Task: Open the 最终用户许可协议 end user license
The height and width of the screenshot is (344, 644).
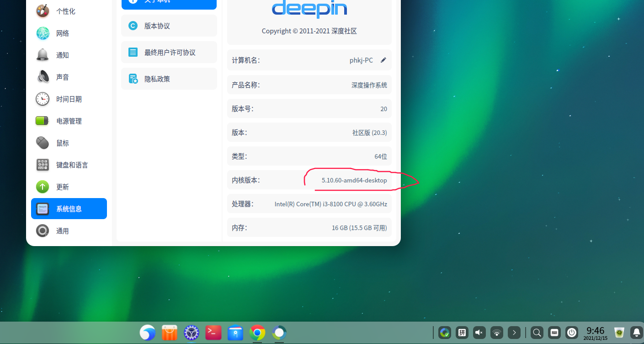Action: tap(169, 52)
